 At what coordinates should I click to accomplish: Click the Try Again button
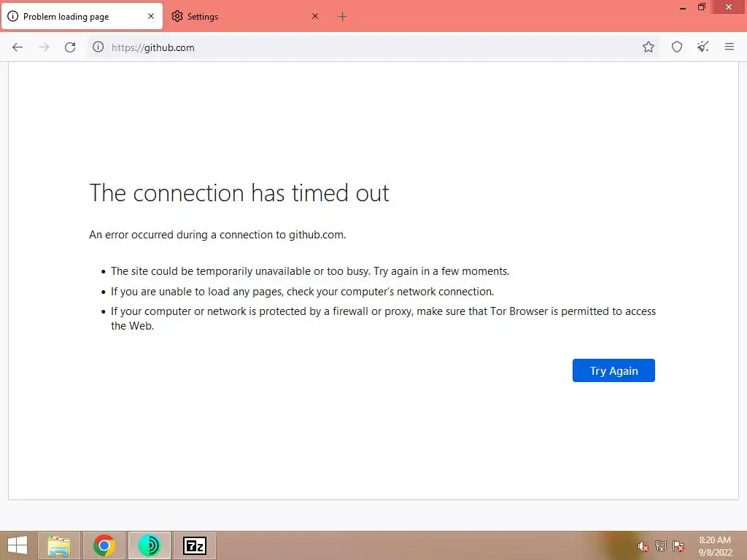tap(614, 370)
